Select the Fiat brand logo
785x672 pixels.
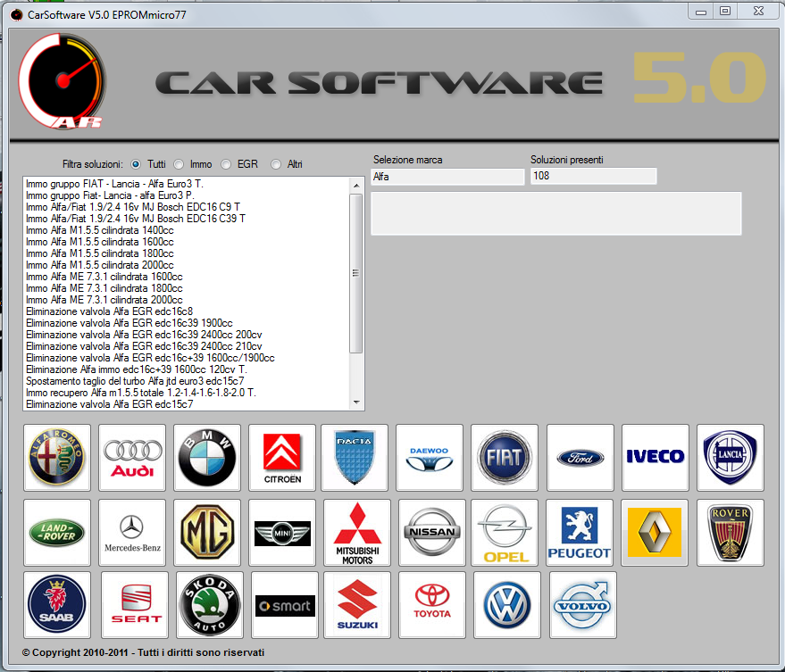pos(505,457)
